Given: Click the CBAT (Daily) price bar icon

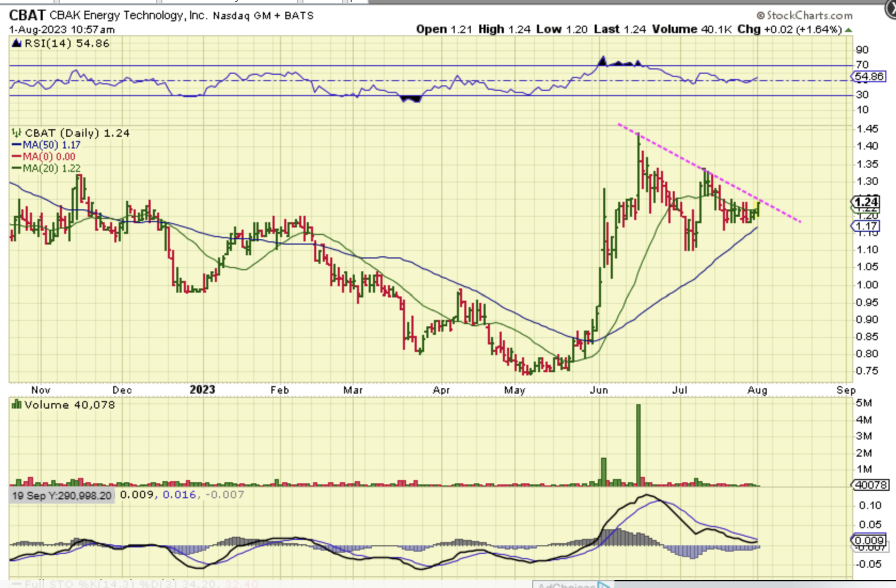Looking at the screenshot, I should 16,133.
